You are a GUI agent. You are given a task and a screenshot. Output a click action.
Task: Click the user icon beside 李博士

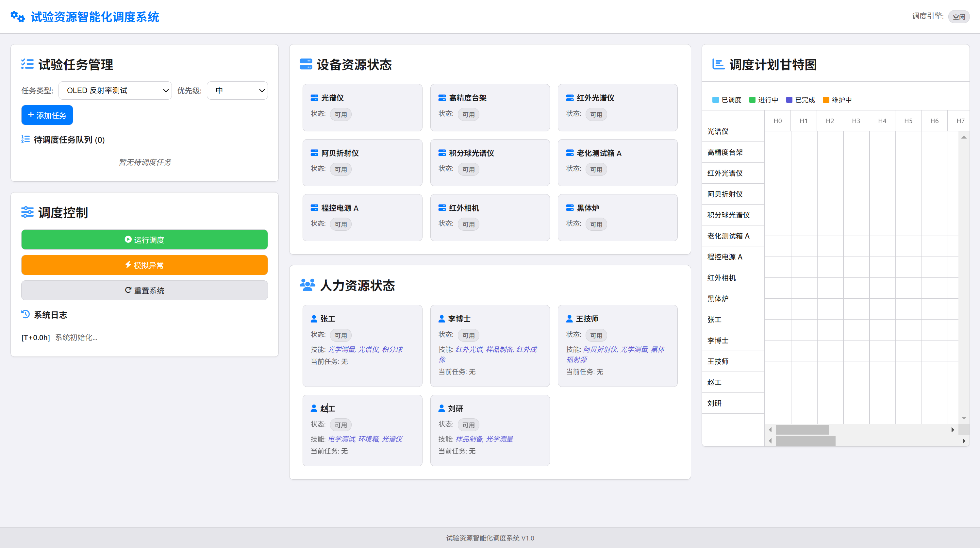(442, 319)
